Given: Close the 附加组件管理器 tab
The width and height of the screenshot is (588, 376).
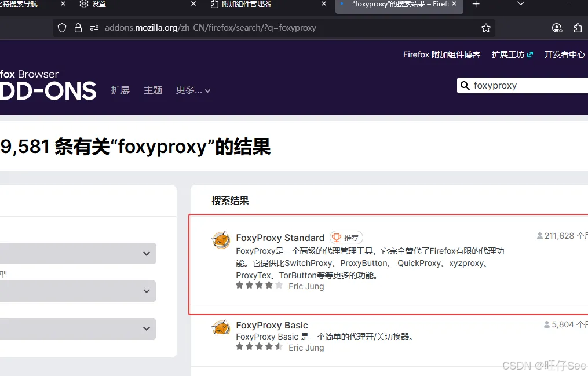Looking at the screenshot, I should click(x=324, y=3).
